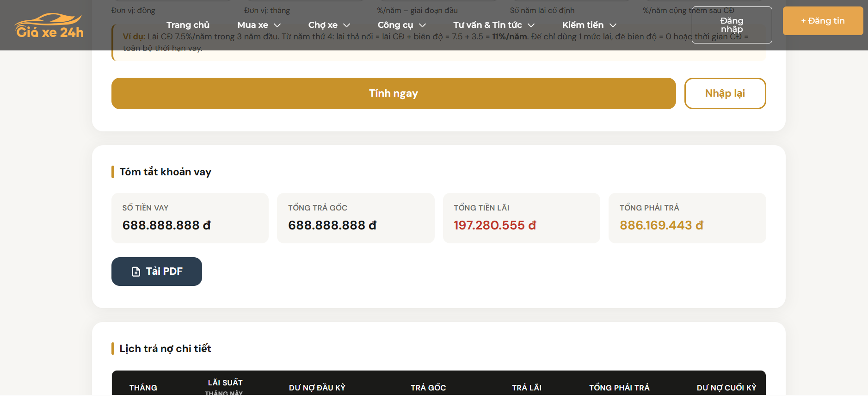Click the + Đăng tin button

[823, 21]
